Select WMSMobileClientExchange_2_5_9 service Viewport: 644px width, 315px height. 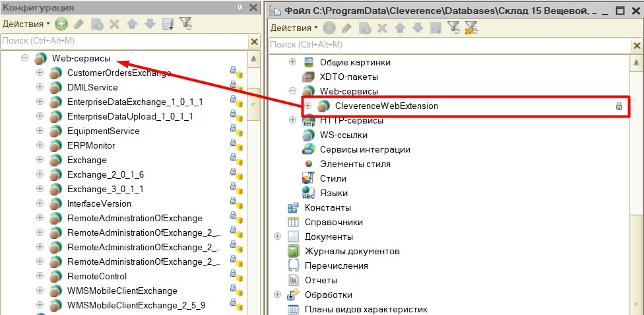click(x=136, y=306)
